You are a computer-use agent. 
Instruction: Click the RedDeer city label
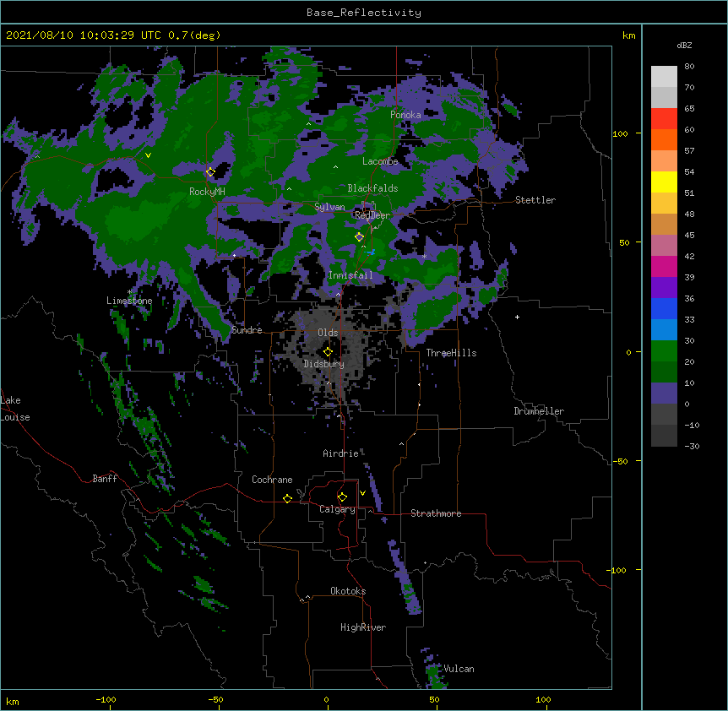372,215
